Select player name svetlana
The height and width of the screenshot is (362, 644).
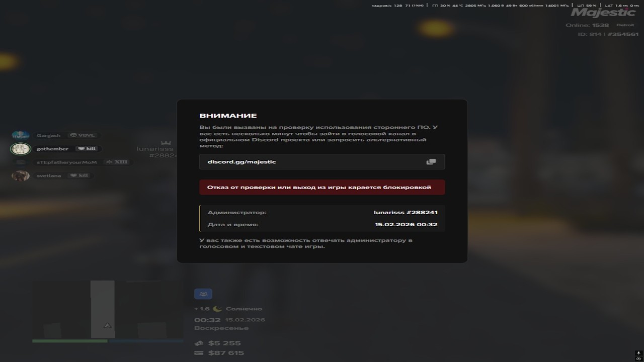[49, 175]
